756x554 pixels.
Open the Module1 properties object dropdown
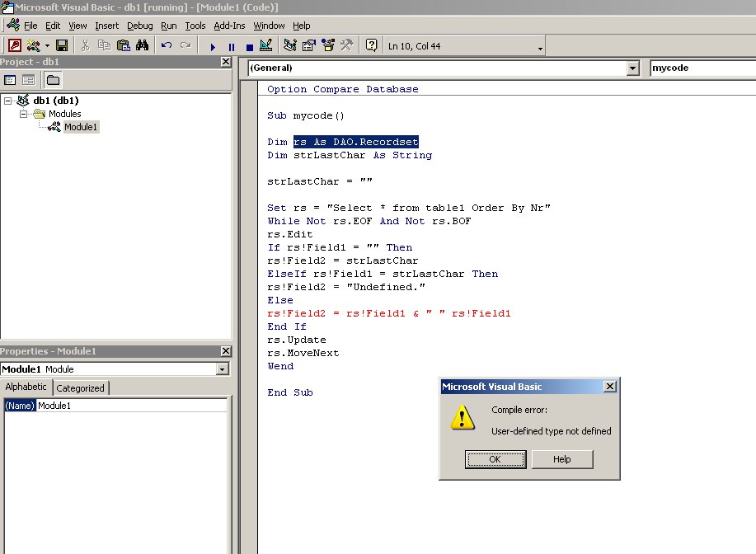pos(222,369)
